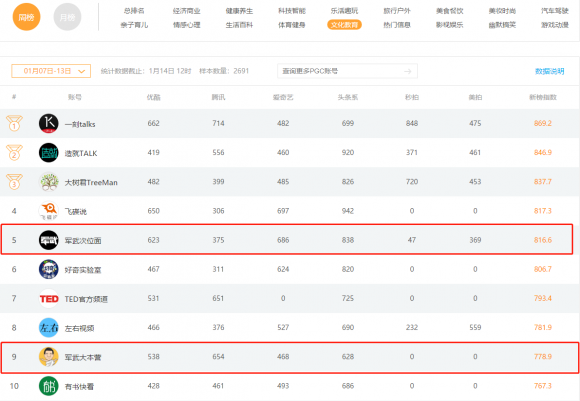Select the 游戏动漫 category
Image resolution: width=580 pixels, height=401 pixels.
554,25
